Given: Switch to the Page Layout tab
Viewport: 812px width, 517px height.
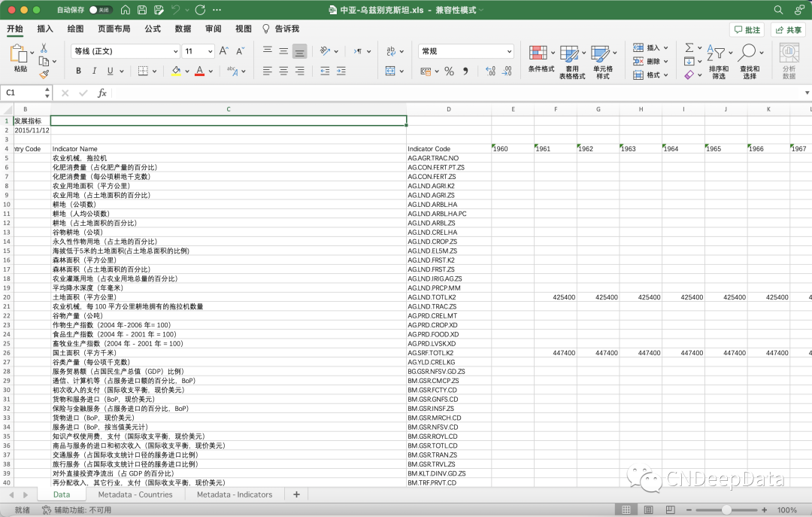Looking at the screenshot, I should 114,29.
